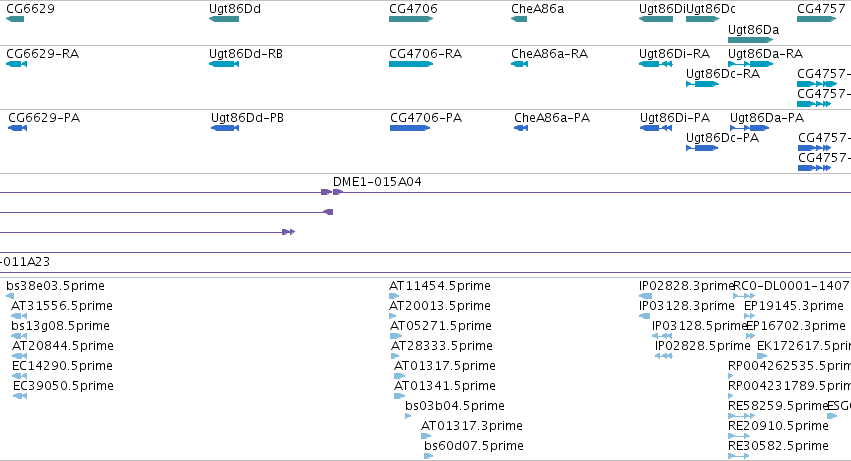This screenshot has width=851, height=461.
Task: Click the CG6629 gene arrow glyph
Action: 15,19
